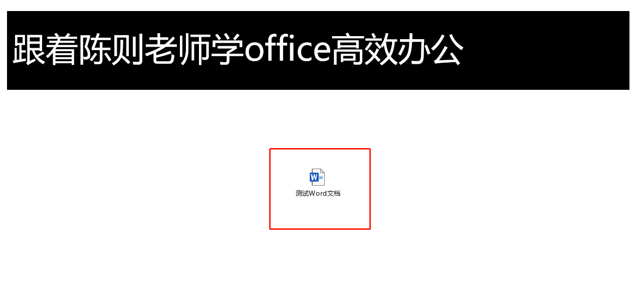Click the gray text lines on document icon
Image resolution: width=644 pixels, height=281 pixels.
point(321,177)
